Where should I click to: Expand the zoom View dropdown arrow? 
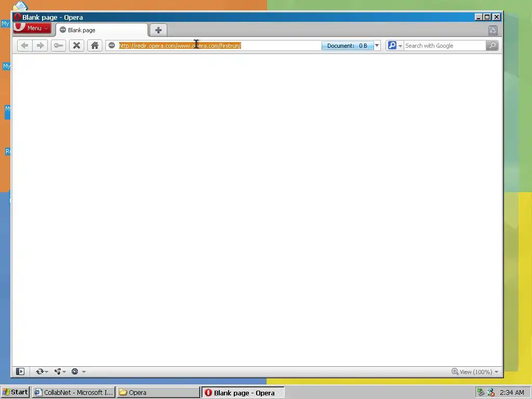[x=496, y=372]
